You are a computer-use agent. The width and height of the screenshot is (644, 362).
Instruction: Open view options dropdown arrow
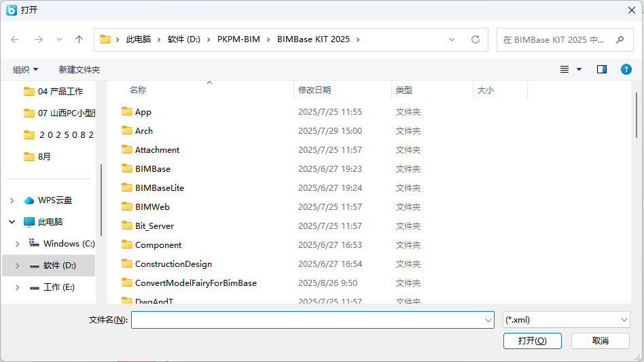(x=579, y=69)
